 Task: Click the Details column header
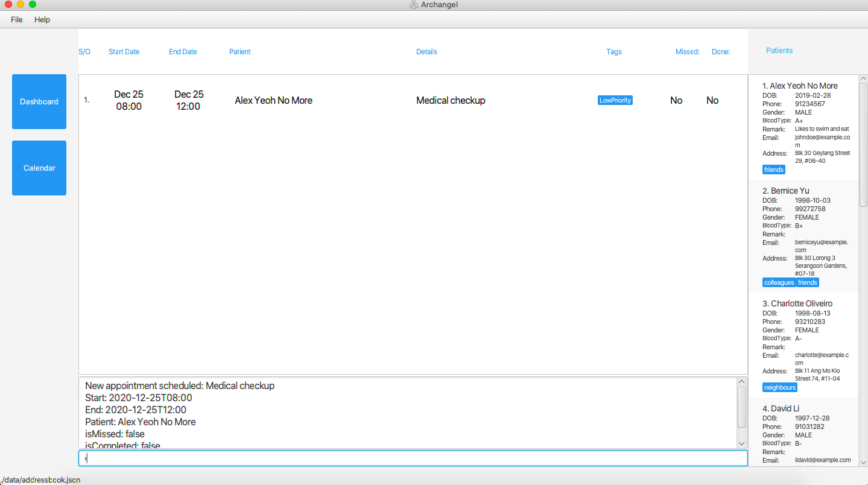(426, 52)
